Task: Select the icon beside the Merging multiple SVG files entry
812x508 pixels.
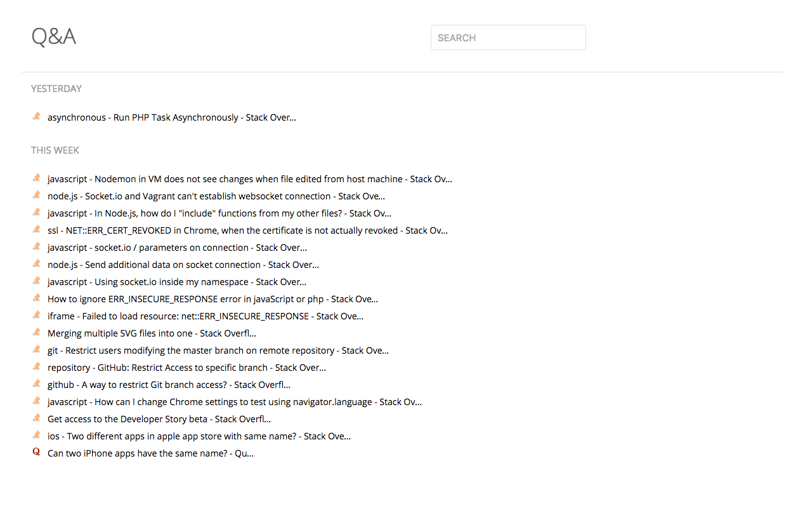Action: click(36, 331)
